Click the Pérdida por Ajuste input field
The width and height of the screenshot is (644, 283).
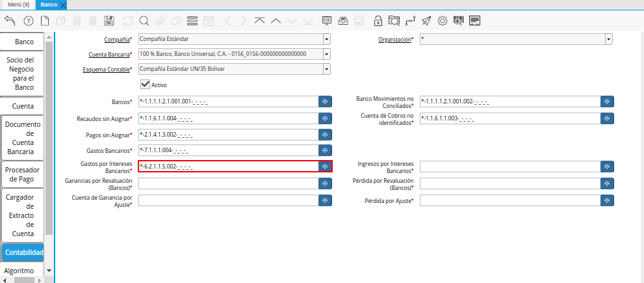pyautogui.click(x=510, y=200)
